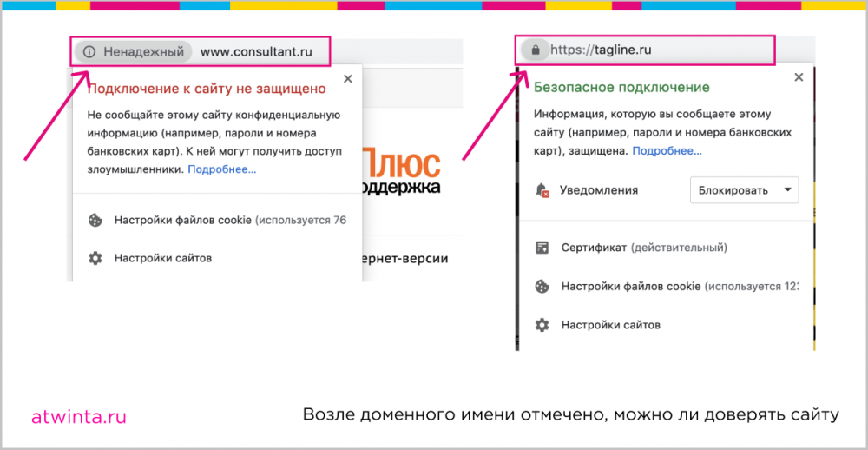Close the secure connection popup

[799, 77]
